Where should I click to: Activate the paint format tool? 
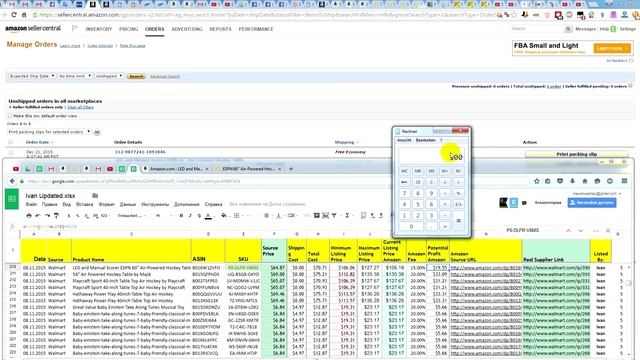(56, 216)
